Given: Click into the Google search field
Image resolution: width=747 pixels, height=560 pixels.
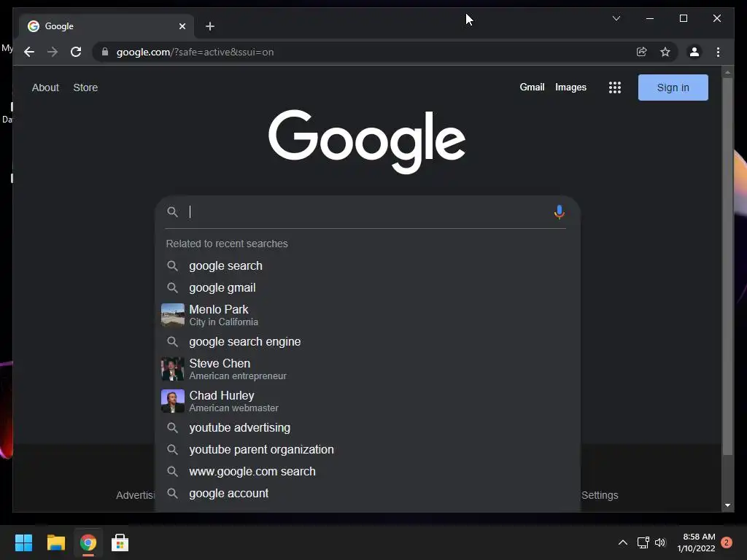Looking at the screenshot, I should point(367,212).
